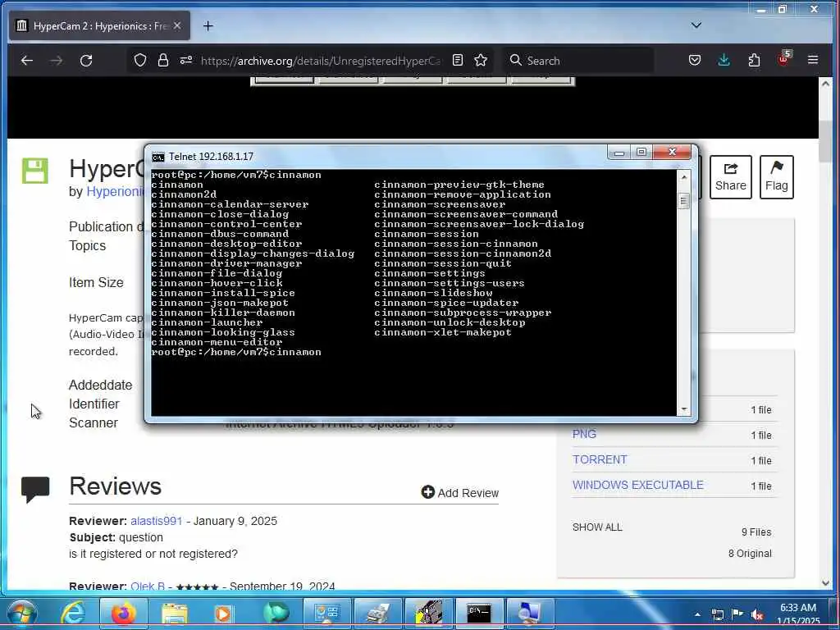Click 'cinnamon-settings' in Telnet output
This screenshot has width=840, height=630.
[429, 273]
